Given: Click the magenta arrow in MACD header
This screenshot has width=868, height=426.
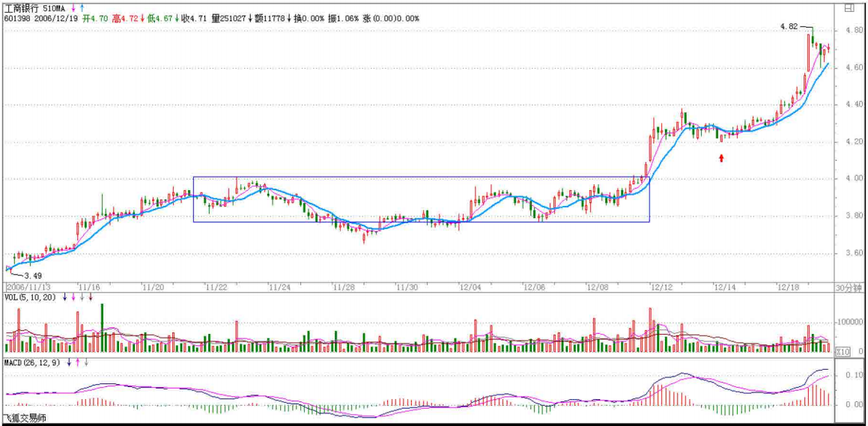Looking at the screenshot, I should tap(77, 362).
